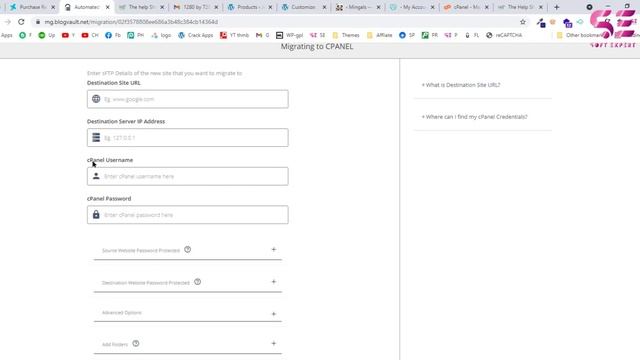Switch to the My Account tab
640x360 pixels.
tap(412, 7)
